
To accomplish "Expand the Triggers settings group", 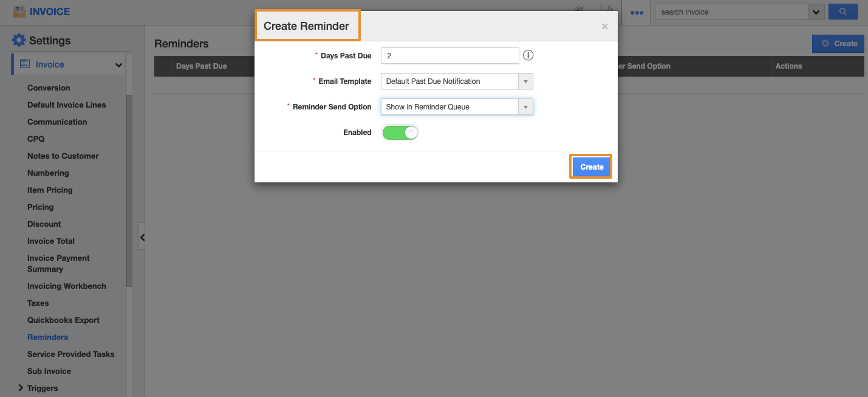I will coord(21,388).
